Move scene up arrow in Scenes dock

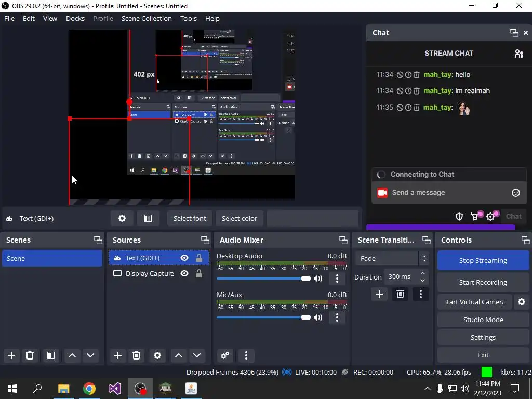(72, 355)
